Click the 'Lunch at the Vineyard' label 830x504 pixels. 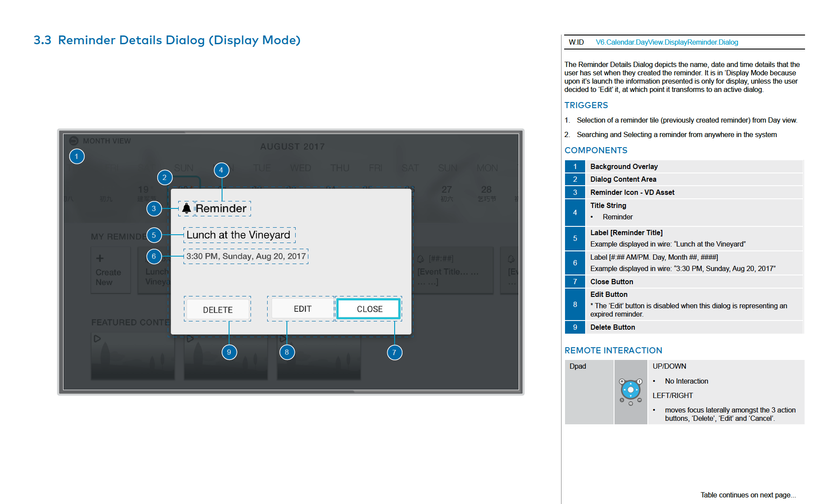[x=238, y=235]
